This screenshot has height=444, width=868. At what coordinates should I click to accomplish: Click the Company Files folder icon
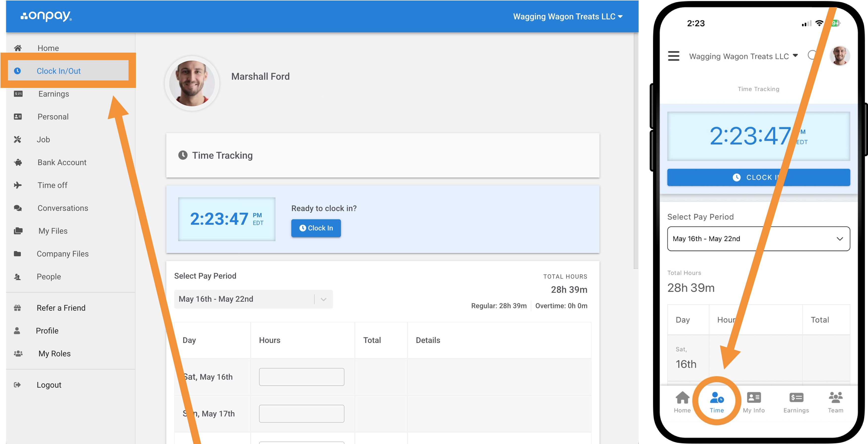(x=18, y=254)
